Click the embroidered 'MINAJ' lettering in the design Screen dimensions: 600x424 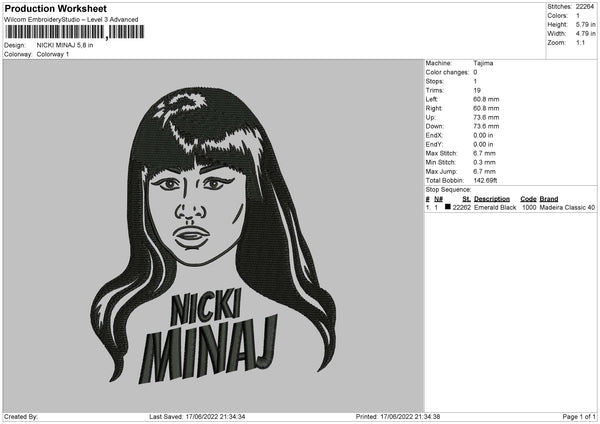(x=208, y=350)
